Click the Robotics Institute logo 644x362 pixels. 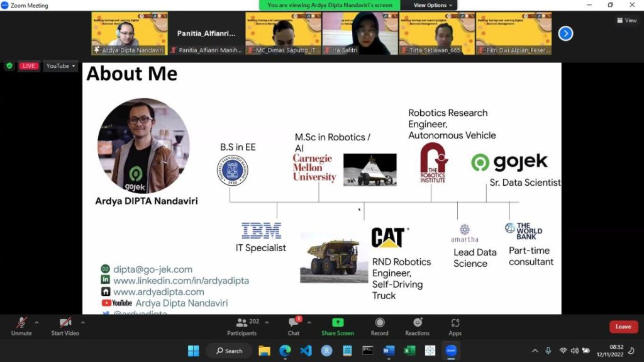pyautogui.click(x=434, y=163)
